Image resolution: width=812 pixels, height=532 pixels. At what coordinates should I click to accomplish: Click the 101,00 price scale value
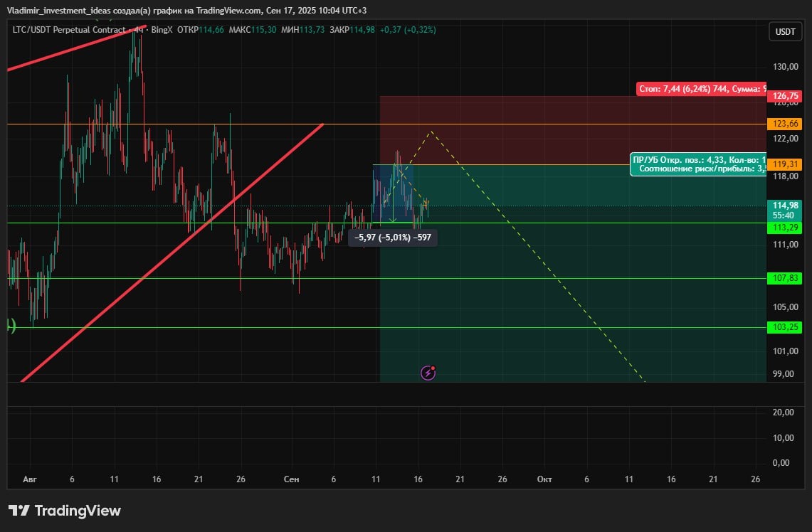[785, 351]
